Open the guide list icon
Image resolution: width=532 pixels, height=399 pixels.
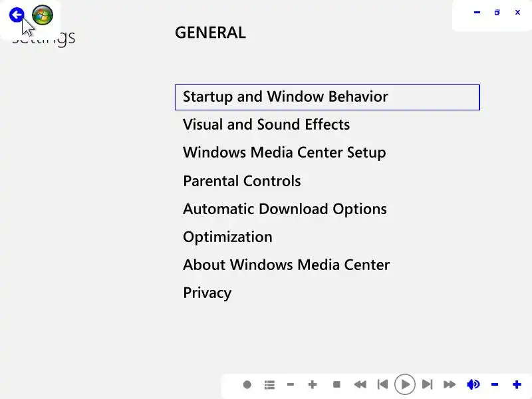click(269, 384)
